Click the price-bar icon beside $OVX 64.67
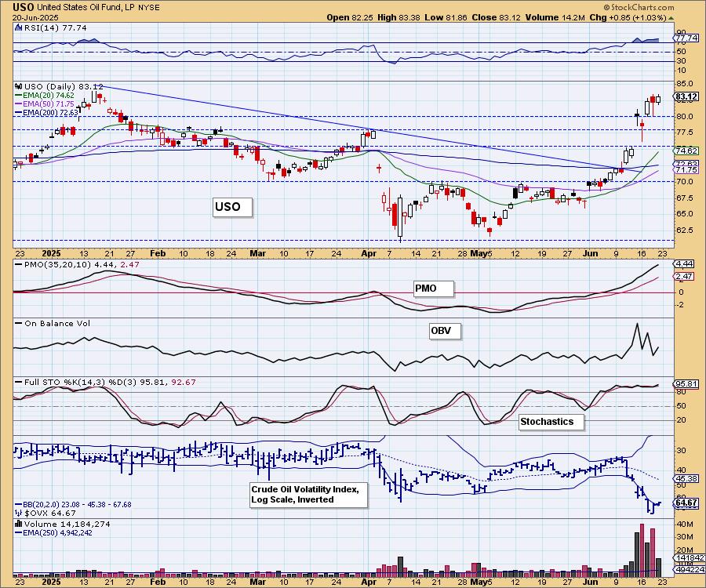The width and height of the screenshot is (706, 588). (19, 513)
